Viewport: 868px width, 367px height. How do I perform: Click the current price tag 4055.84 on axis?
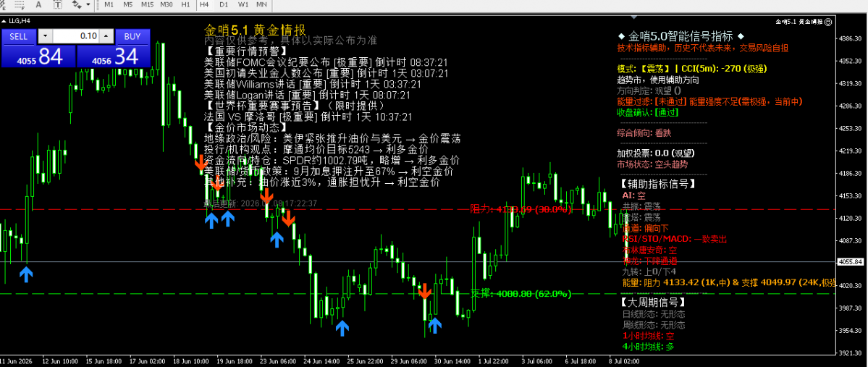(x=852, y=261)
